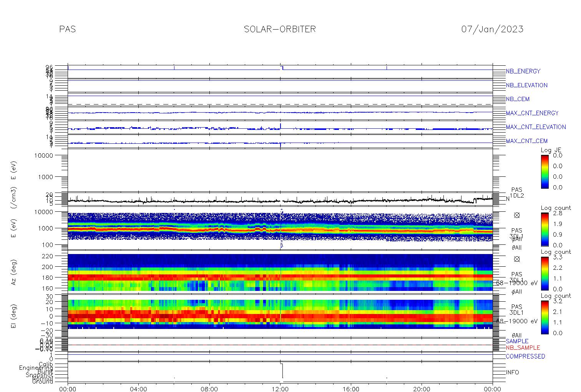Select the ending 00:00 tick at right
This screenshot has width=581, height=392.
(493, 389)
